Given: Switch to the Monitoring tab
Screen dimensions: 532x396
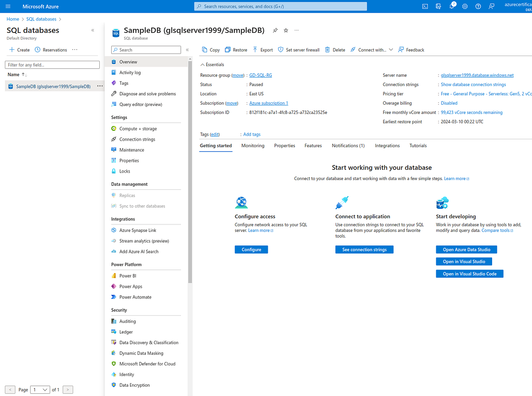Looking at the screenshot, I should pos(253,145).
